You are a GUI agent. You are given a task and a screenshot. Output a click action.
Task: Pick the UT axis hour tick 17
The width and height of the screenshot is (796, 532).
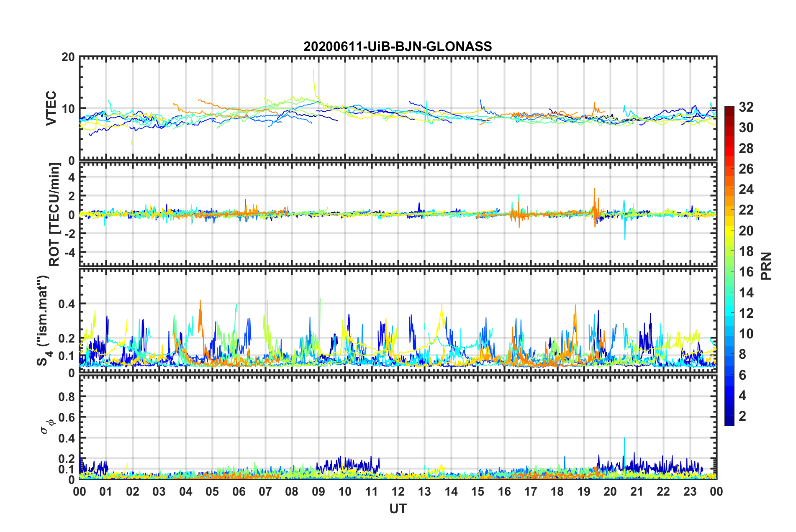point(531,492)
